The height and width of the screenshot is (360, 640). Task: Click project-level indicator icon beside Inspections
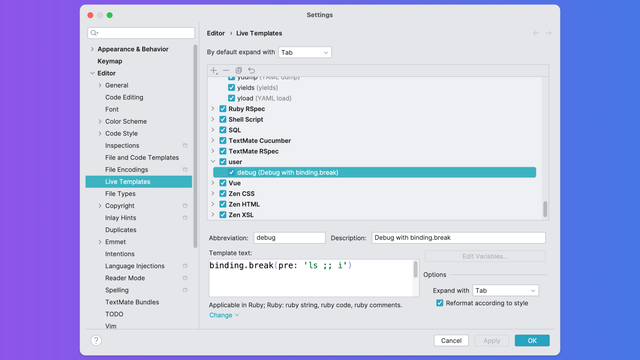pyautogui.click(x=185, y=146)
